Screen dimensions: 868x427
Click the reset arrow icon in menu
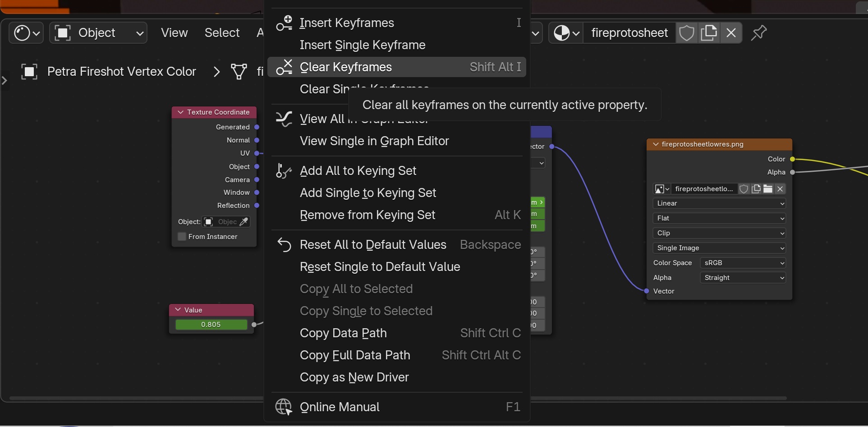[x=284, y=245]
